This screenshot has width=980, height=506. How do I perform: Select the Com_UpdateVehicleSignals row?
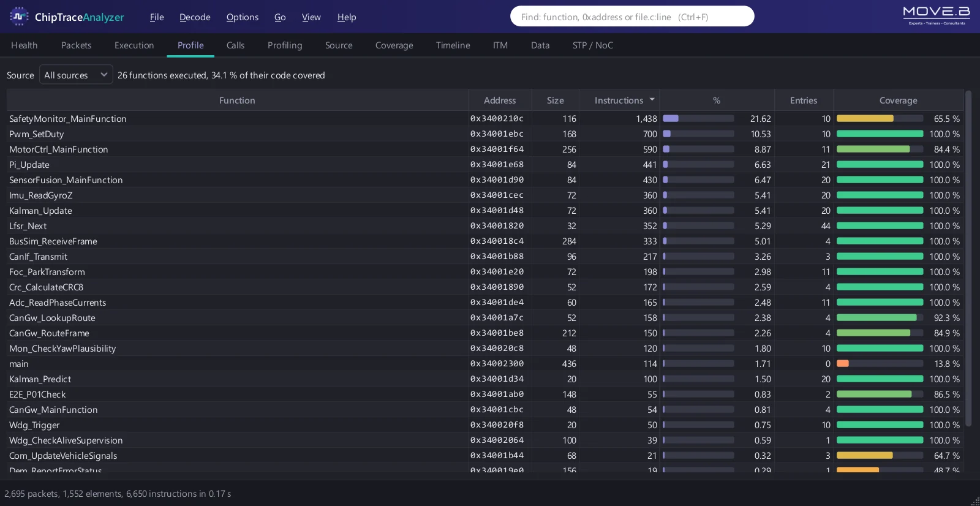coord(484,456)
